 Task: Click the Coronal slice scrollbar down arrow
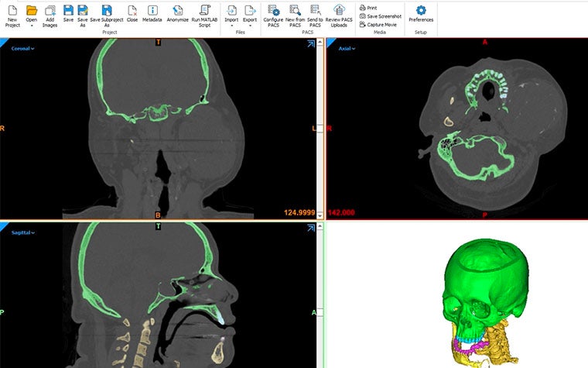(320, 215)
